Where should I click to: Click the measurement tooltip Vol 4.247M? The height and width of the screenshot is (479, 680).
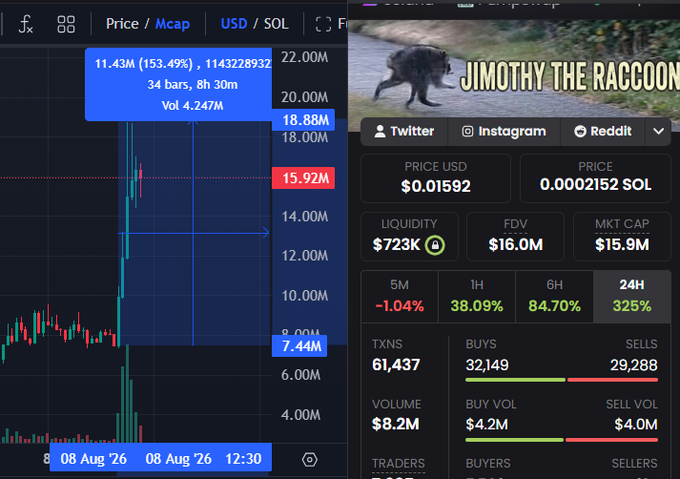(193, 106)
